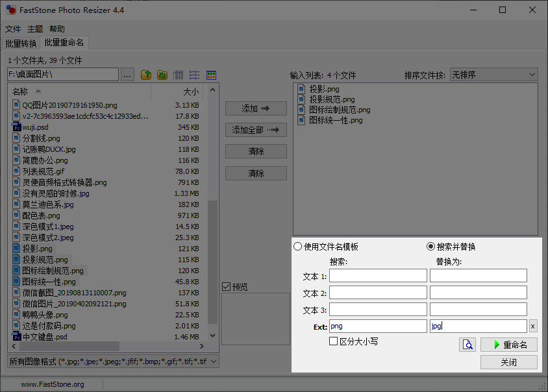Click the x button beside Ext field
The height and width of the screenshot is (392, 548).
[x=533, y=326]
